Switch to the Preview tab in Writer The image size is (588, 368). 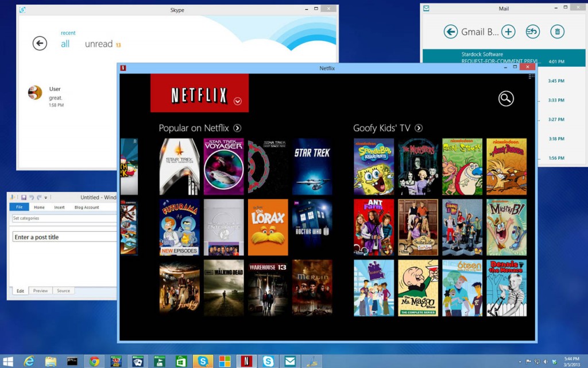[x=40, y=290]
